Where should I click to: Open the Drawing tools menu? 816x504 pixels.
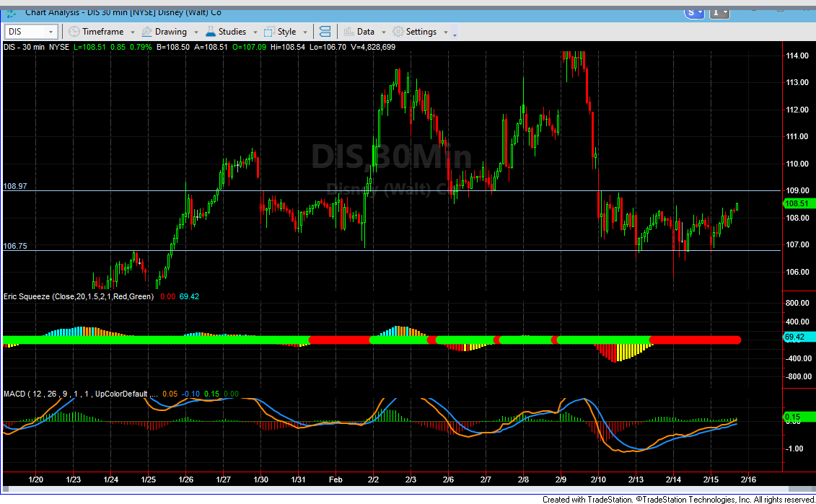pos(170,32)
